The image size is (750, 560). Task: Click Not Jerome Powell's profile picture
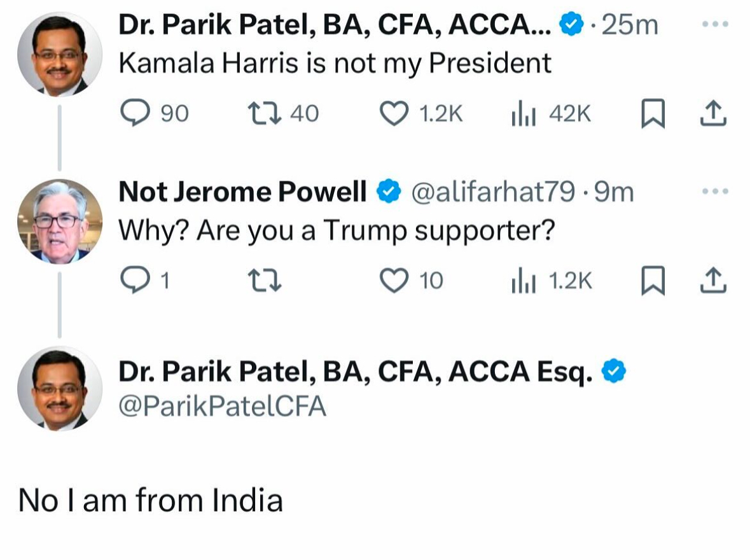pos(60,221)
